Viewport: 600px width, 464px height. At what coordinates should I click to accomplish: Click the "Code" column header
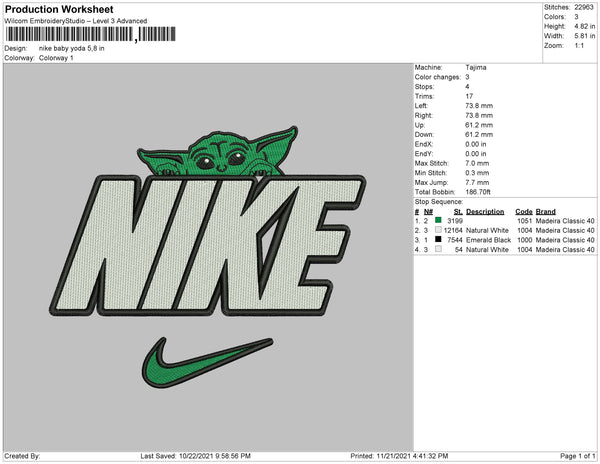[523, 212]
